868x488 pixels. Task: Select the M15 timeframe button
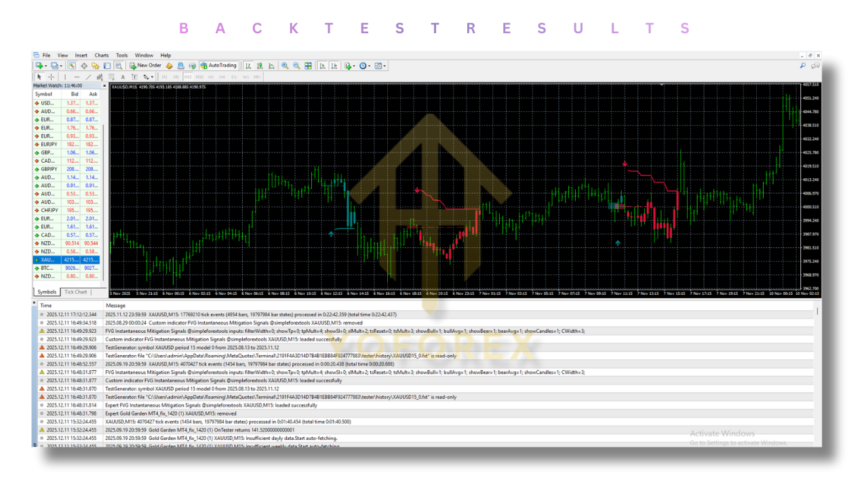point(189,77)
